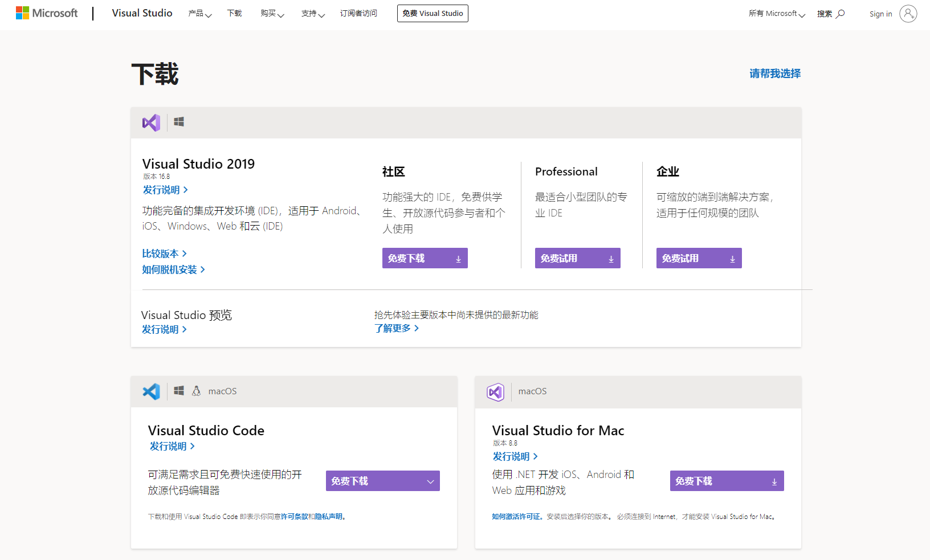This screenshot has height=560, width=930.
Task: Expand the 所有 Microsoft menu
Action: tap(777, 14)
